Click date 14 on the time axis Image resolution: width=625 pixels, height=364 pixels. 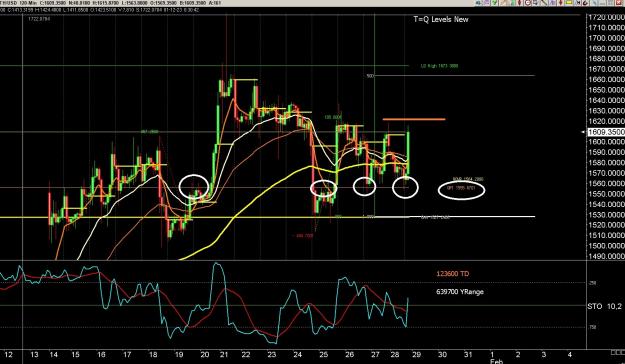(54, 354)
